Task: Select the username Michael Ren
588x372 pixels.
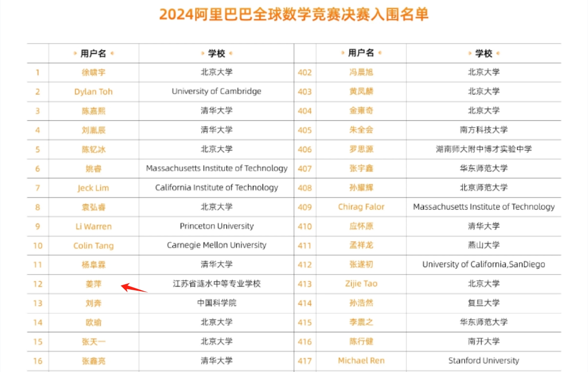Action: click(x=361, y=361)
